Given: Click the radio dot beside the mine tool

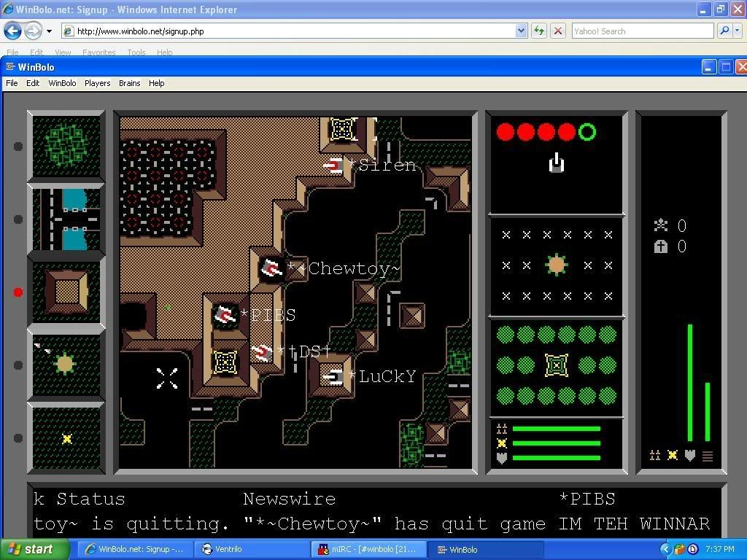Looking at the screenshot, I should 18,438.
